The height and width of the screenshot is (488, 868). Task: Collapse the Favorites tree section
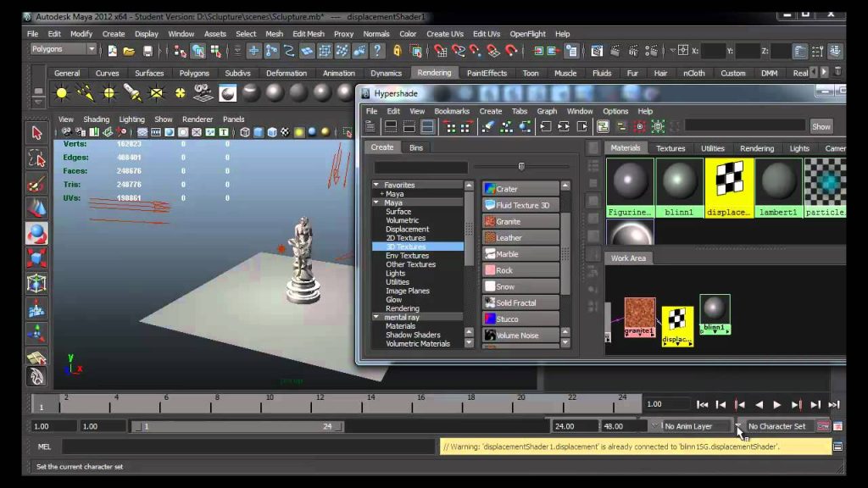click(x=376, y=185)
